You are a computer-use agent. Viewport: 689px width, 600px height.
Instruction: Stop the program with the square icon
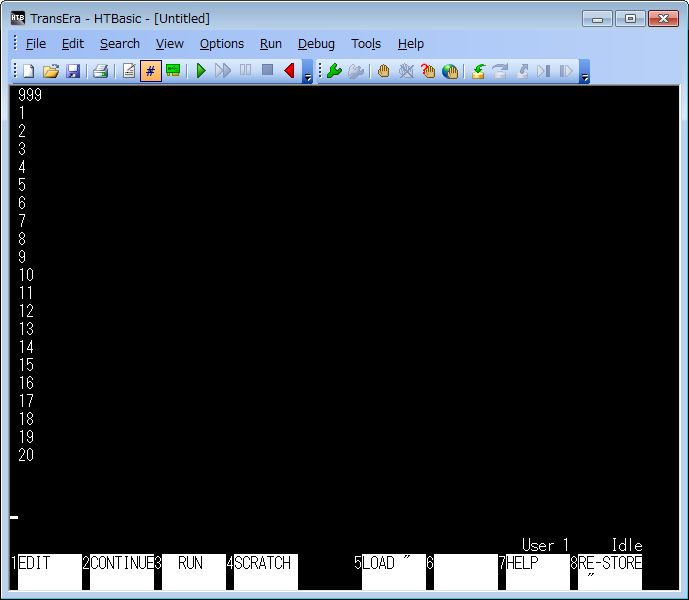click(x=268, y=70)
